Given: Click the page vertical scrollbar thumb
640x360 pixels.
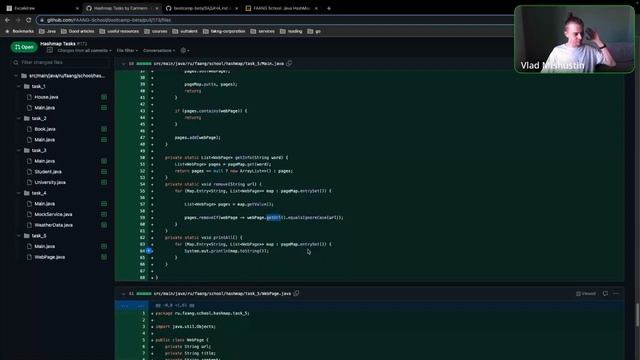Looking at the screenshot, I should pyautogui.click(x=637, y=315).
